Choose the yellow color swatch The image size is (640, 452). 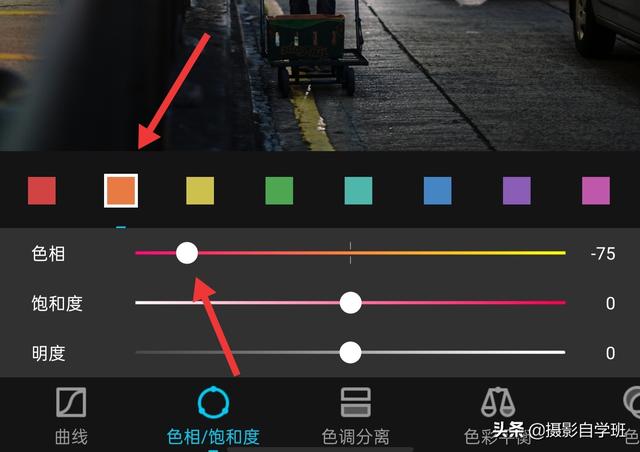coord(200,191)
